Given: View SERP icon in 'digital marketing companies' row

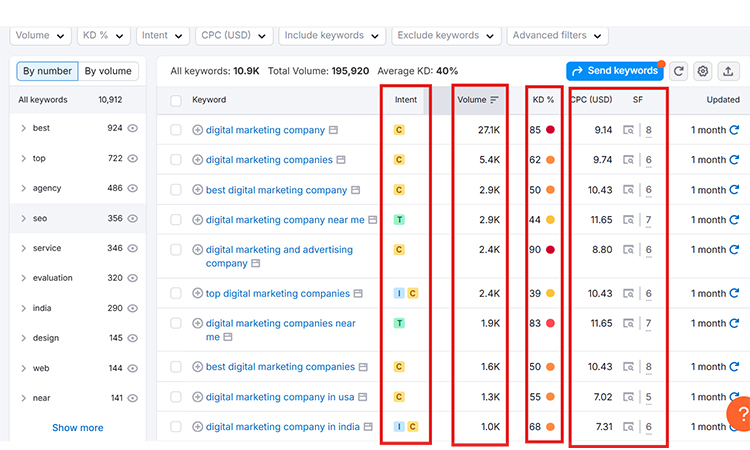Looking at the screenshot, I should (x=629, y=160).
